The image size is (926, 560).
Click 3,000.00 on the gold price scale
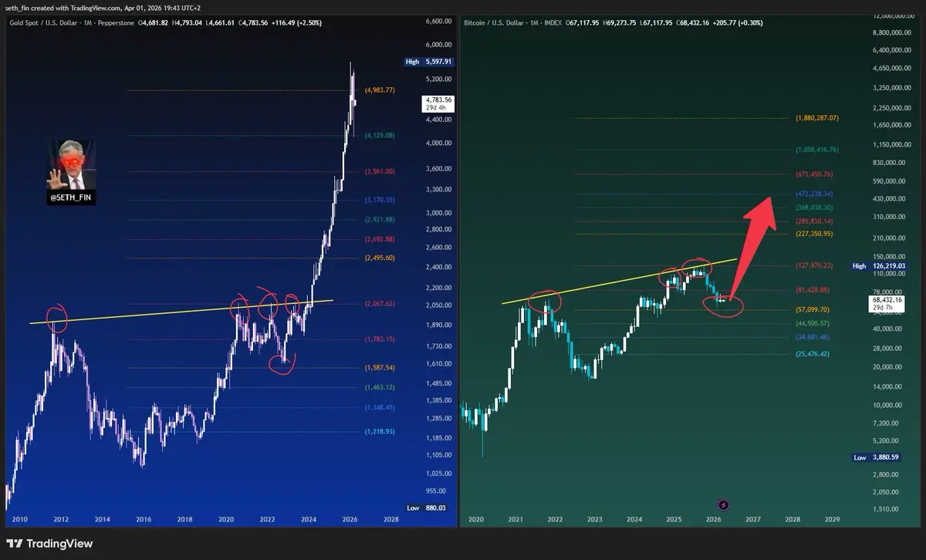coord(438,213)
